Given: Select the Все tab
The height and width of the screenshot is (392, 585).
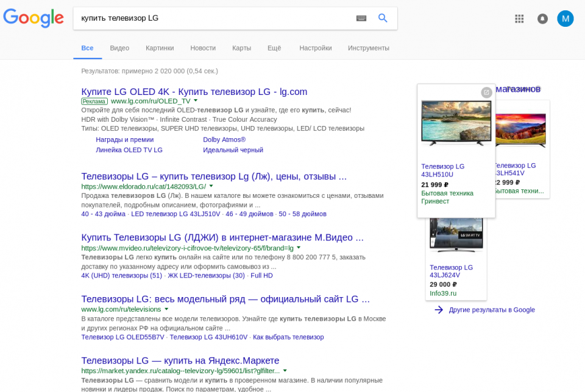Looking at the screenshot, I should click(x=87, y=48).
